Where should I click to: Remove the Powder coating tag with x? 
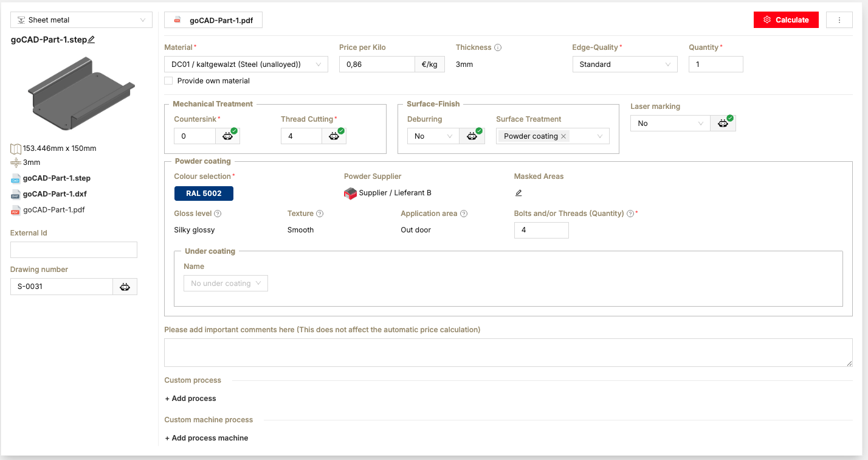(563, 136)
